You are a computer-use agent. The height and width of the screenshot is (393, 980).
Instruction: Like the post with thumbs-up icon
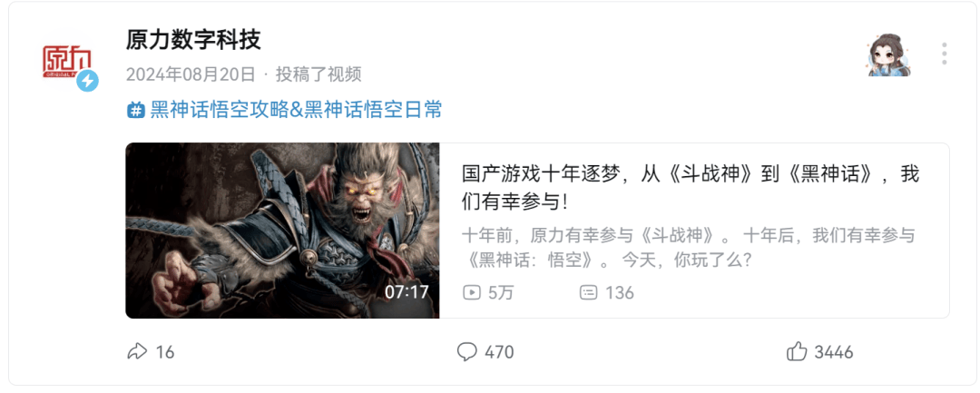[x=797, y=352]
